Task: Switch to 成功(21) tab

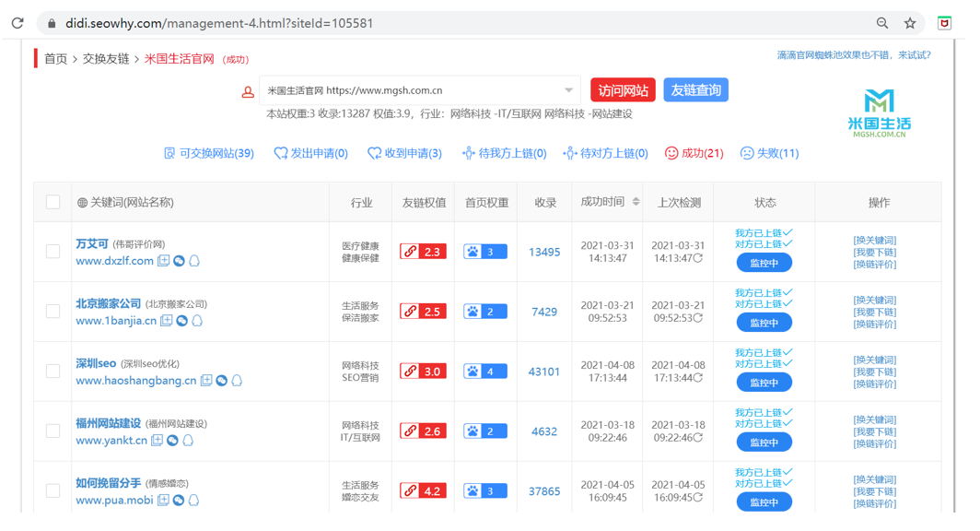Action: point(694,153)
